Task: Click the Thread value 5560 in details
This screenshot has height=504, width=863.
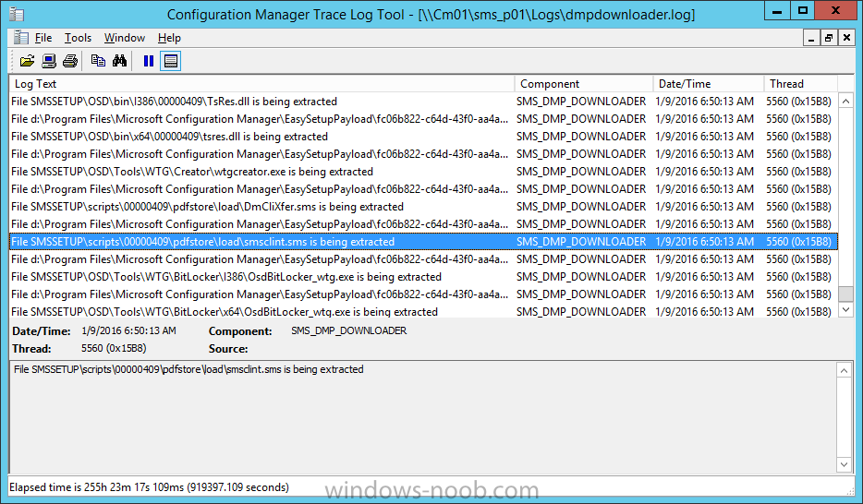Action: (114, 348)
